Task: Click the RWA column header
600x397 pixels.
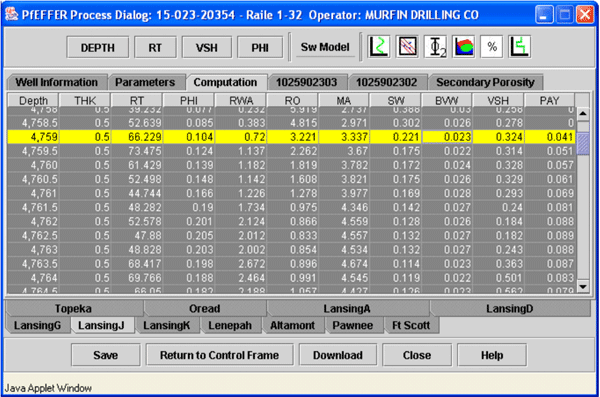Action: pyautogui.click(x=241, y=101)
